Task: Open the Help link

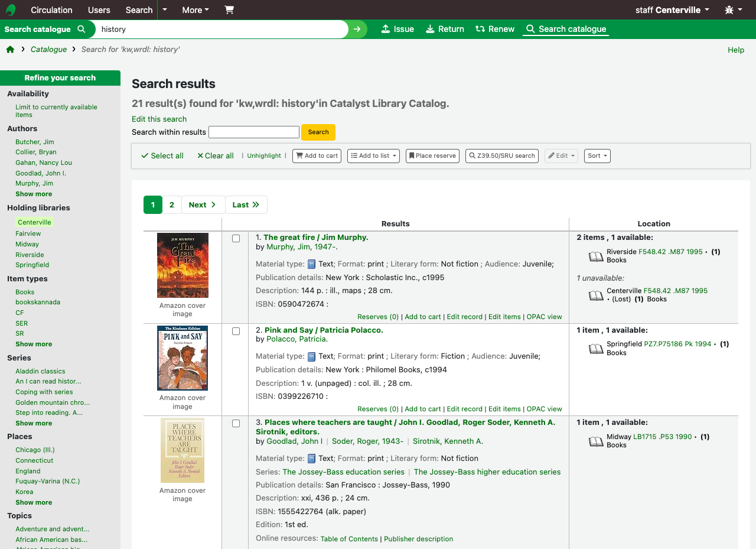Action: click(x=736, y=50)
